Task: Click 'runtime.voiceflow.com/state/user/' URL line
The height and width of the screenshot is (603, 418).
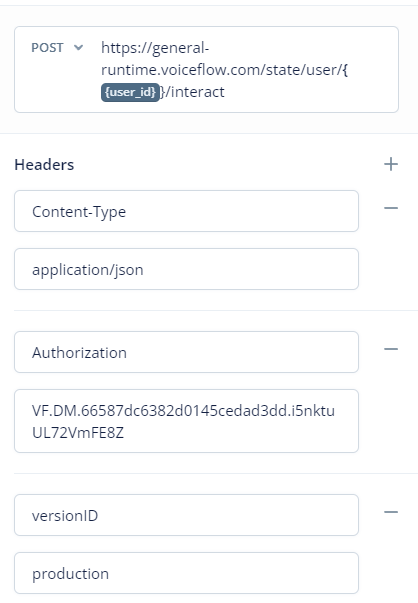Action: (x=222, y=70)
